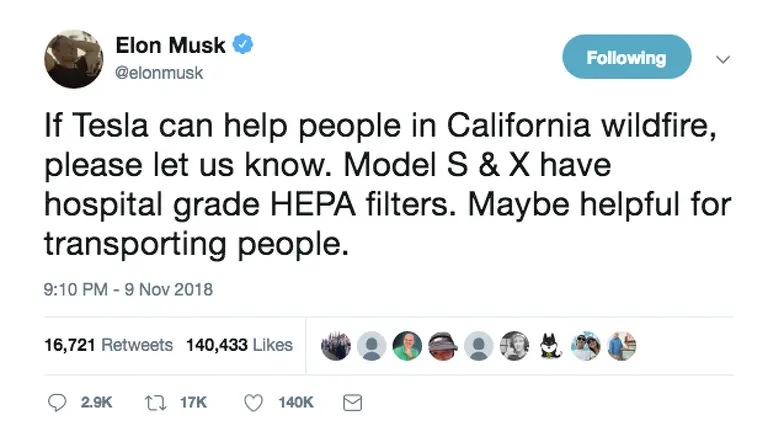768x426 pixels.
Task: Toggle the Following button
Action: [x=626, y=58]
